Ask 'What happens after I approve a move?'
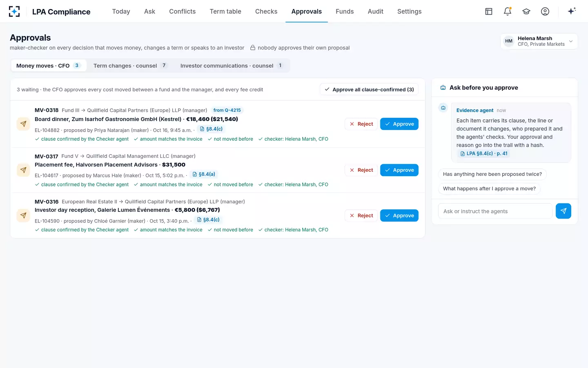The width and height of the screenshot is (588, 368). click(x=489, y=188)
